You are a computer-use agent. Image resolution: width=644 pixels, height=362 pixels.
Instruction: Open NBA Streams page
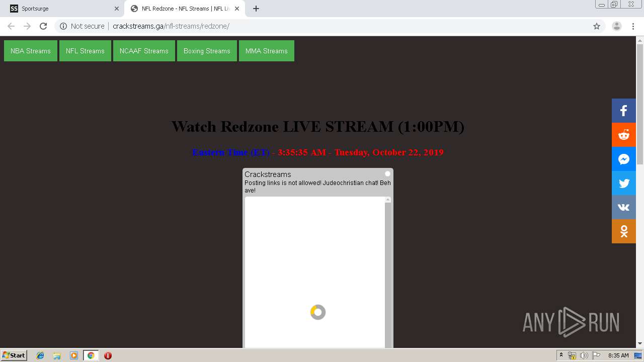coord(31,51)
